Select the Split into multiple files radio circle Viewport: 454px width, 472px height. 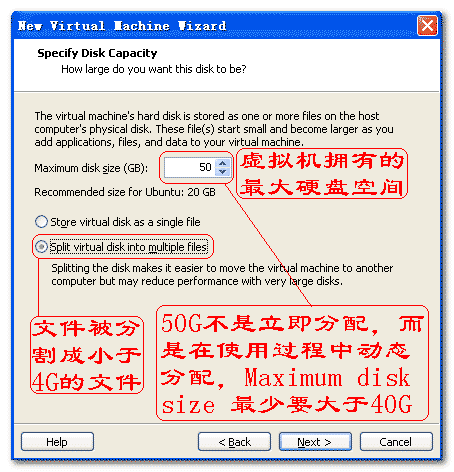tap(41, 247)
